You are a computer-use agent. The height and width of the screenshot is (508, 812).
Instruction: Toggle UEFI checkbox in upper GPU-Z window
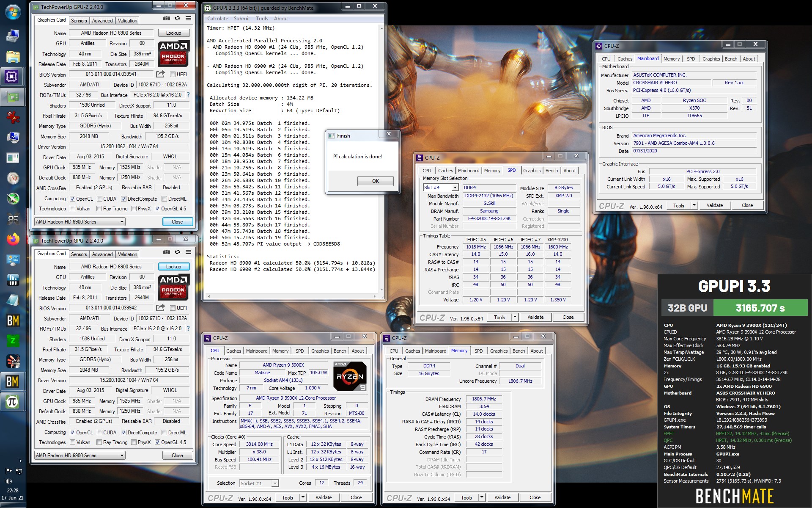[173, 75]
